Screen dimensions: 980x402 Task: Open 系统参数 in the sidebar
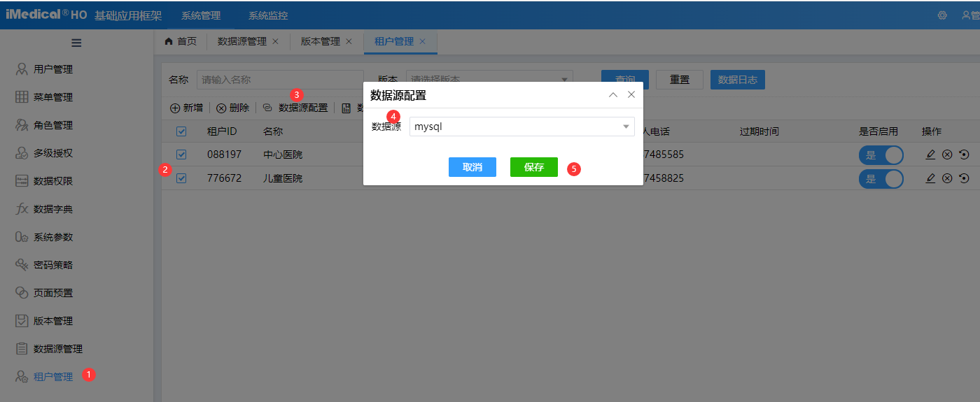point(45,237)
